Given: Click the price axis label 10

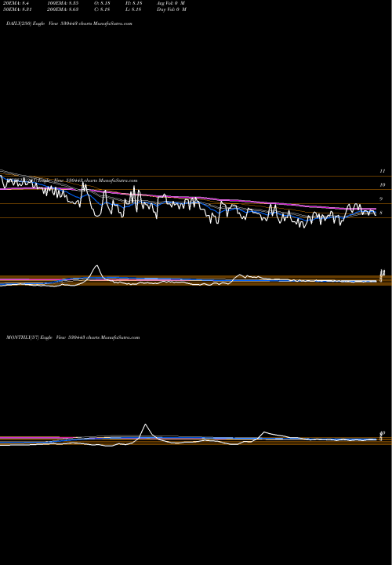Looking at the screenshot, I should point(383,185).
